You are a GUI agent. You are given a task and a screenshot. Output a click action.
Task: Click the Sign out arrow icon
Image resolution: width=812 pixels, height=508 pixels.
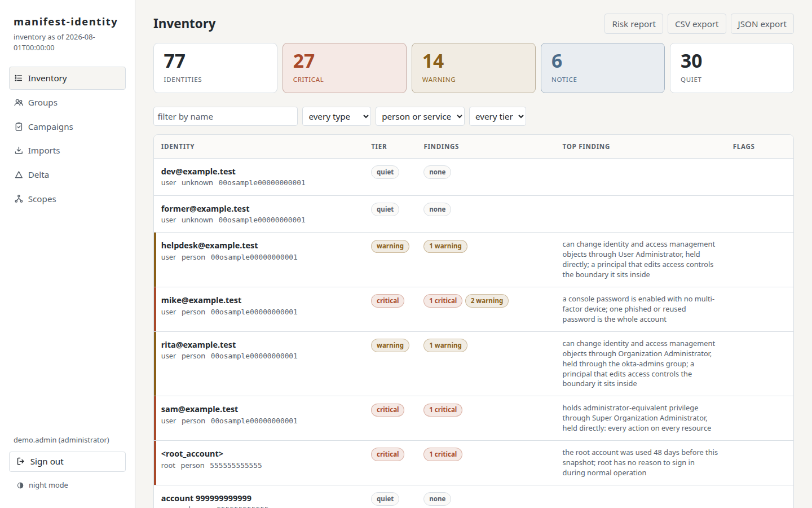21,462
